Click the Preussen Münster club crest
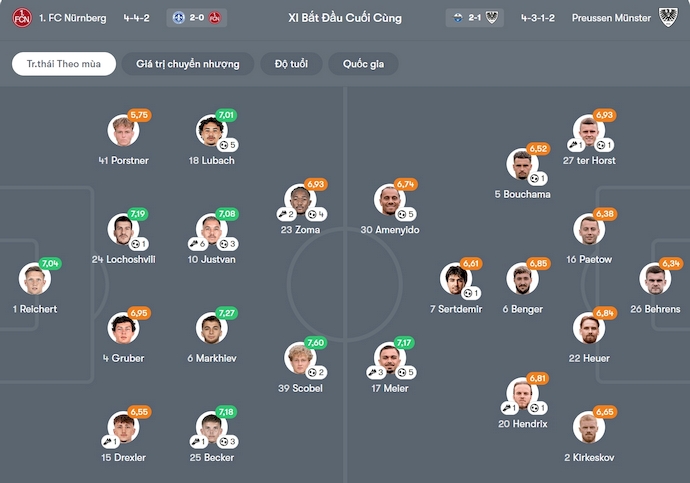Screen dimensions: 690x483 tap(669, 18)
